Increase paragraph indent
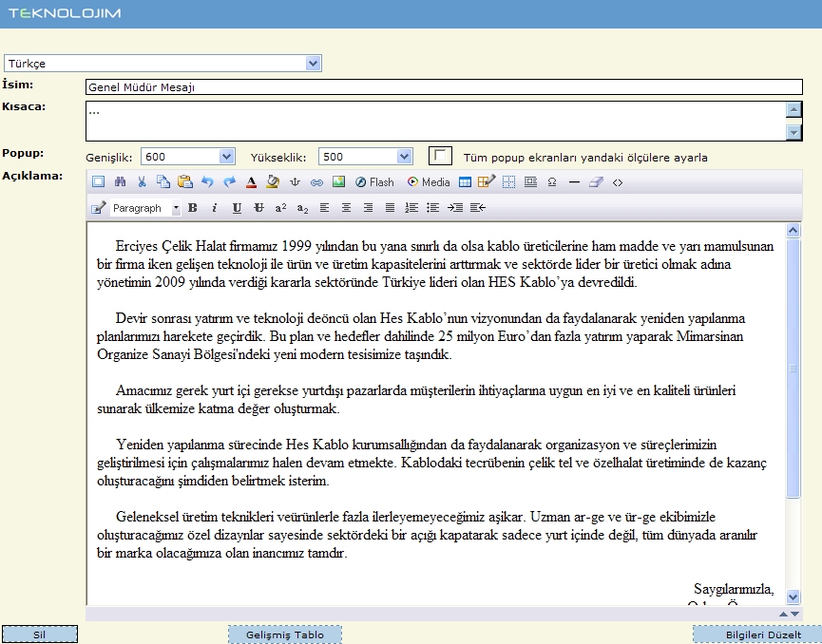 (455, 208)
